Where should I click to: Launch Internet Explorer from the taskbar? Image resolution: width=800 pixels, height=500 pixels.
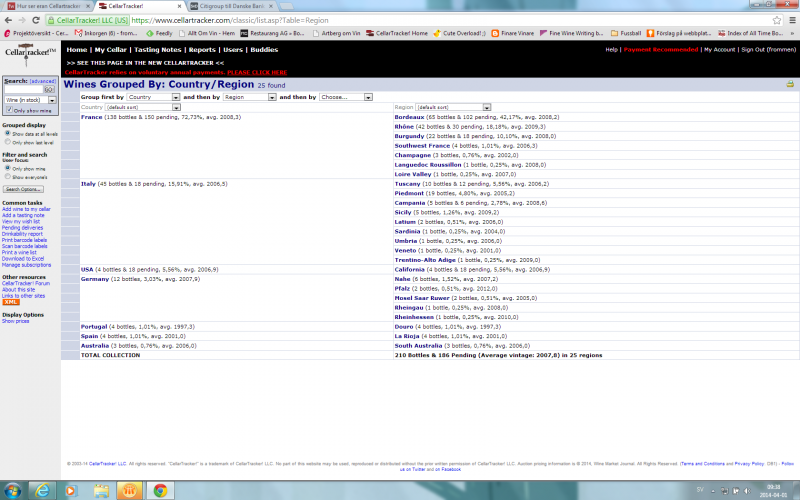point(42,491)
